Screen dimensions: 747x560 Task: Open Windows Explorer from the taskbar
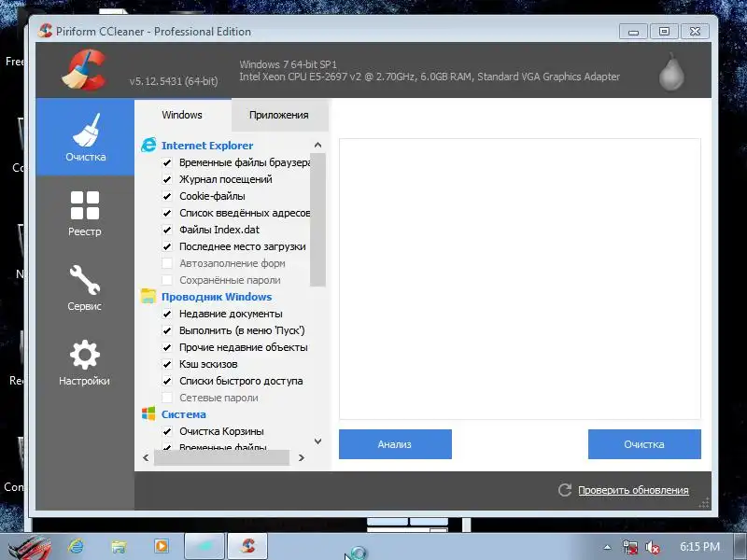tap(119, 546)
